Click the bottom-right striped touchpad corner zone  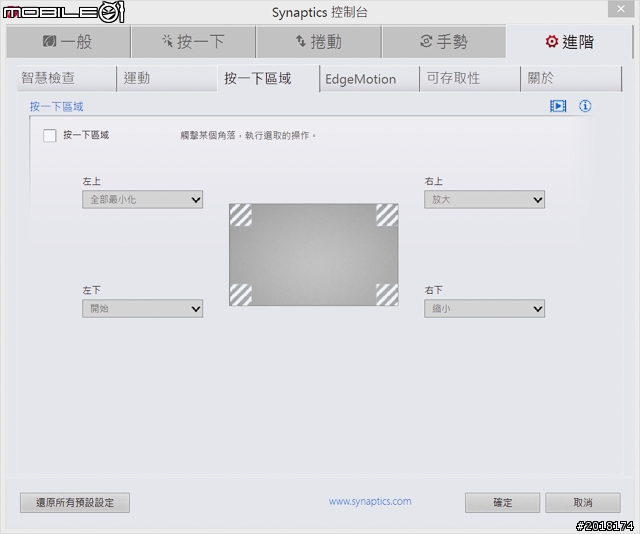[x=387, y=295]
